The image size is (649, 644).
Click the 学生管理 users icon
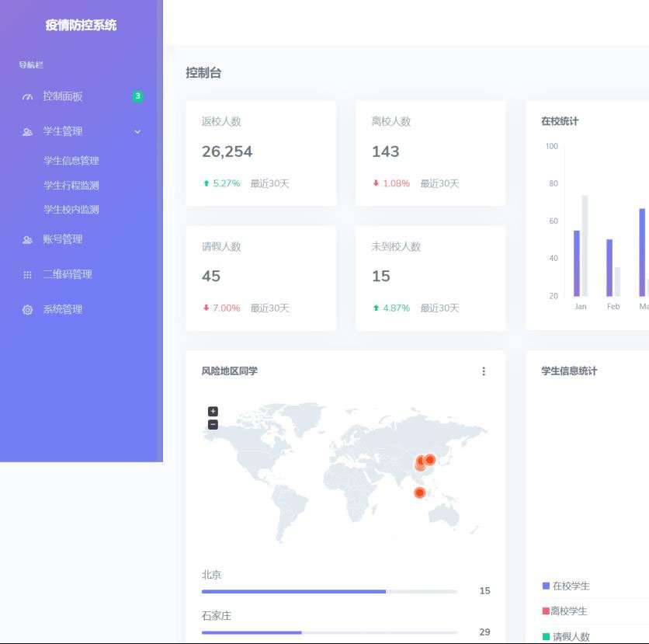click(x=27, y=132)
